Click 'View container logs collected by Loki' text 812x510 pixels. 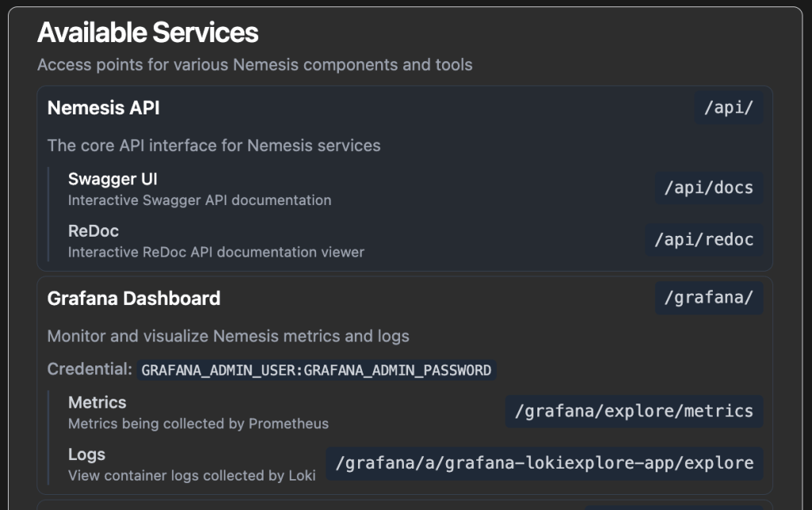191,476
